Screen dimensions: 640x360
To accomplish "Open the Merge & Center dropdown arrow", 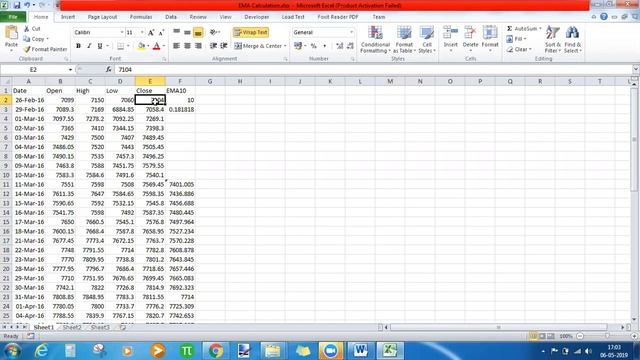I will (285, 46).
